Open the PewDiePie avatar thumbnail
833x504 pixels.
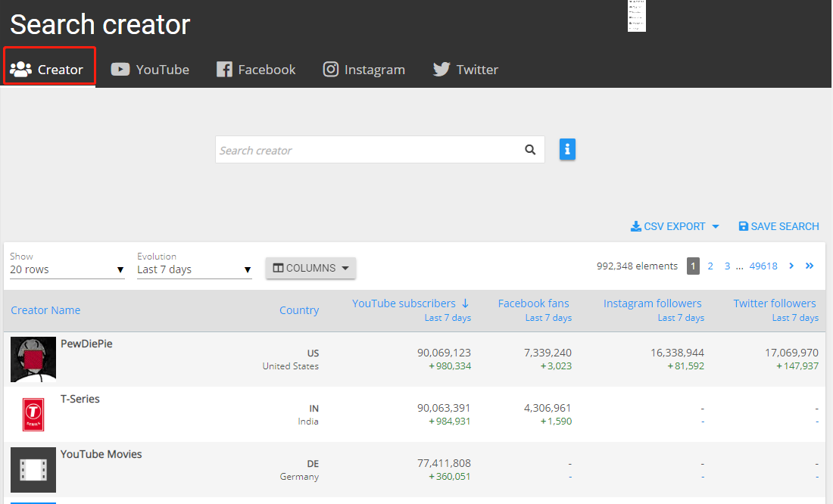pos(33,359)
